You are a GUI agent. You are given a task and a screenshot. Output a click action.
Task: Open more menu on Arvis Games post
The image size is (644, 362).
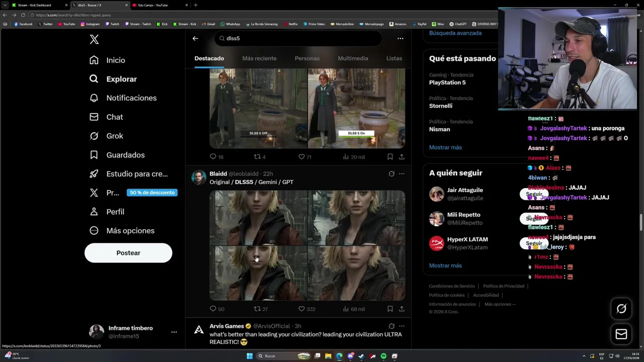click(401, 326)
